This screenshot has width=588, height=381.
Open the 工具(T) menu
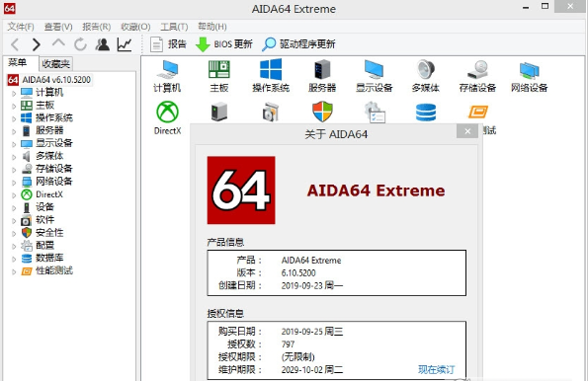(x=174, y=27)
